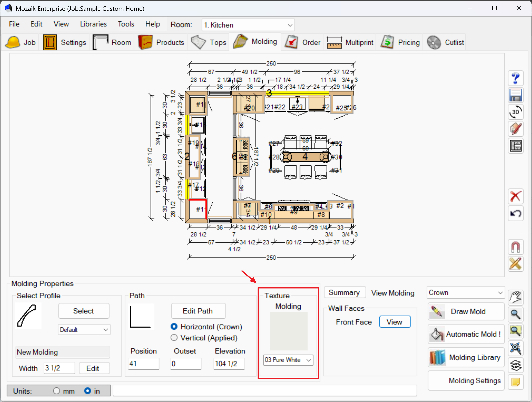This screenshot has height=402, width=532.
Task: Select Vertical (Applied) path option
Action: [174, 338]
